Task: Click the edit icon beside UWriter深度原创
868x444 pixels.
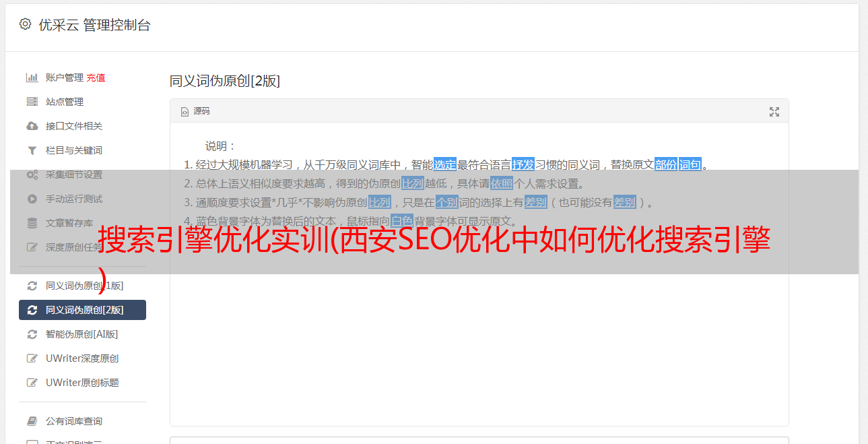Action: (x=32, y=358)
